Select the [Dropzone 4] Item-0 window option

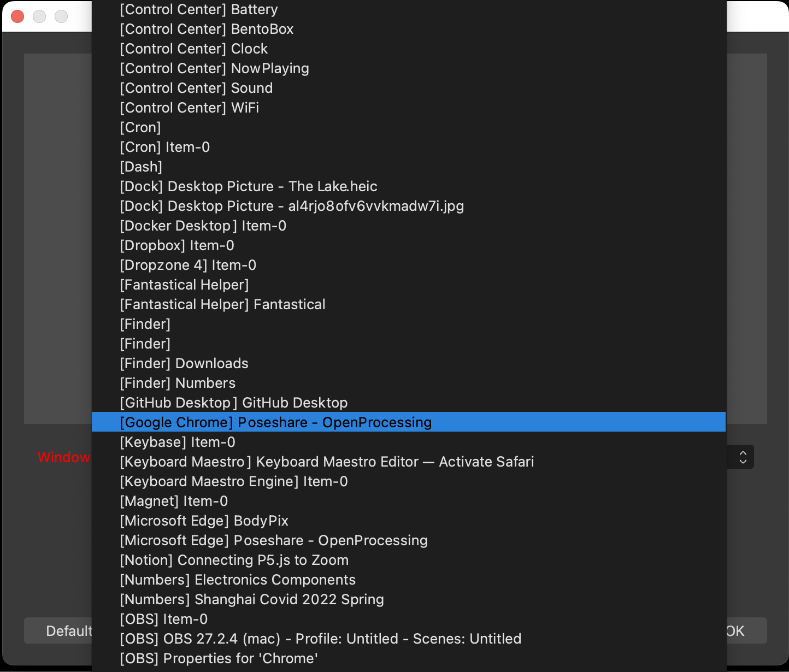coord(187,265)
